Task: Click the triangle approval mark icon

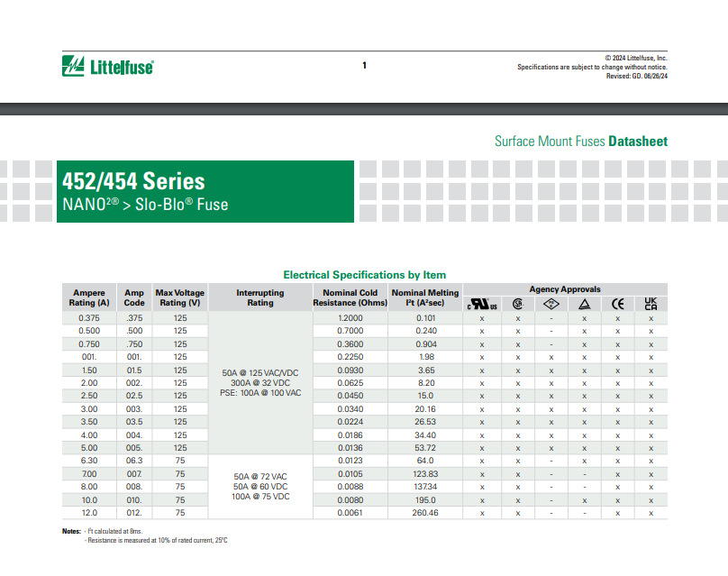Action: (x=585, y=305)
